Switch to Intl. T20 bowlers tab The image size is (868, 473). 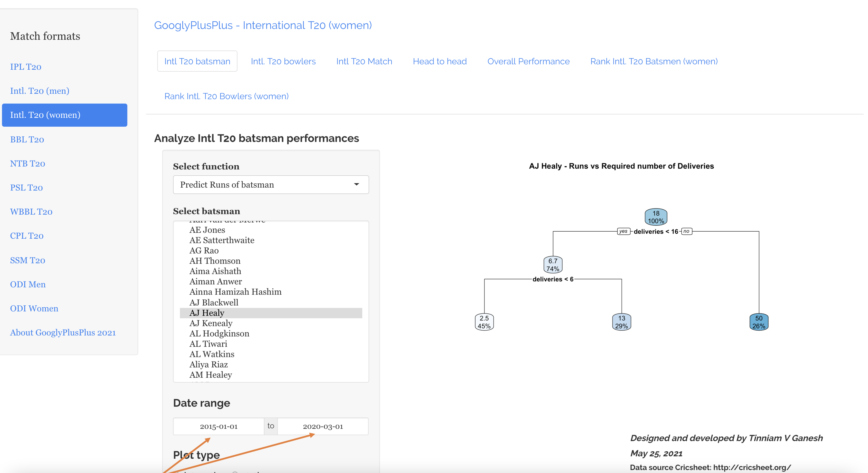pos(283,61)
